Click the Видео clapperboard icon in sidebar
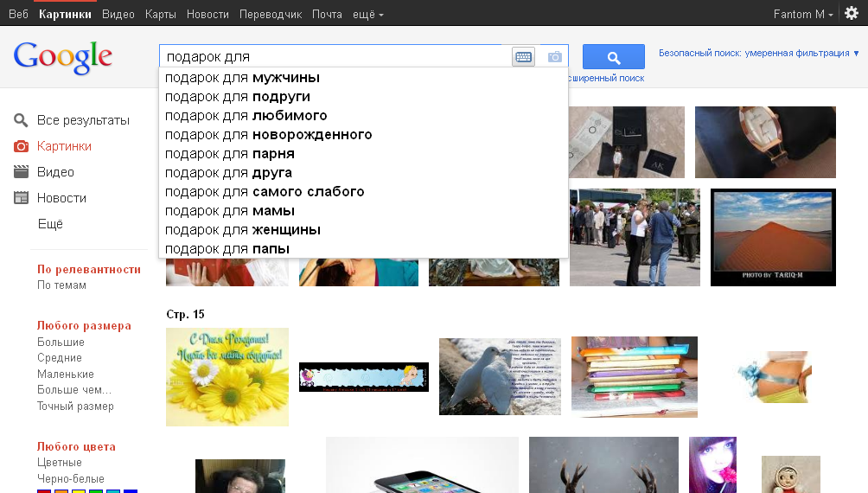Image resolution: width=868 pixels, height=493 pixels. click(x=21, y=172)
